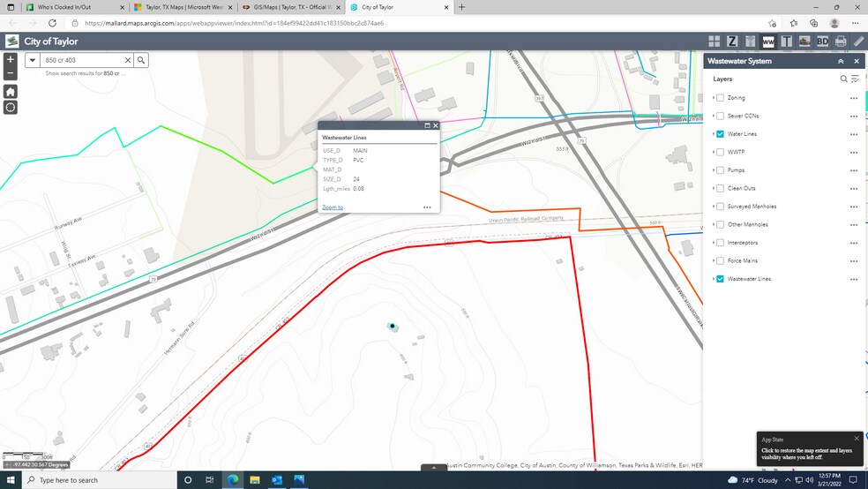The image size is (868, 489).
Task: Open the basemap grid widget
Action: [714, 41]
